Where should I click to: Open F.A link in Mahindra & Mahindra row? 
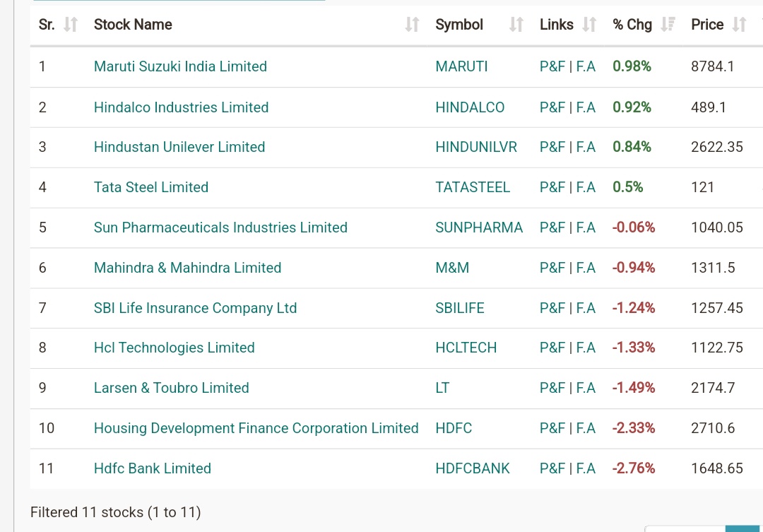pos(586,268)
